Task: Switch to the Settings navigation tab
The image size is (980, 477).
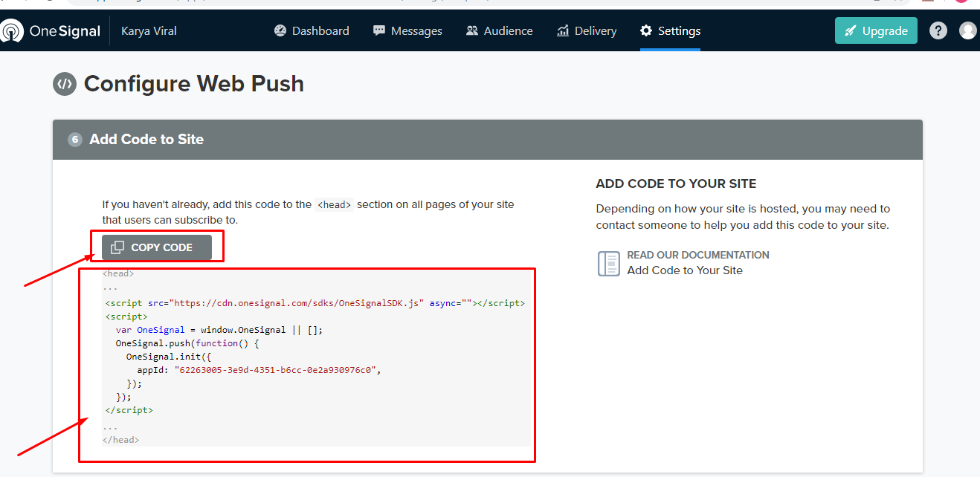Action: (x=670, y=30)
